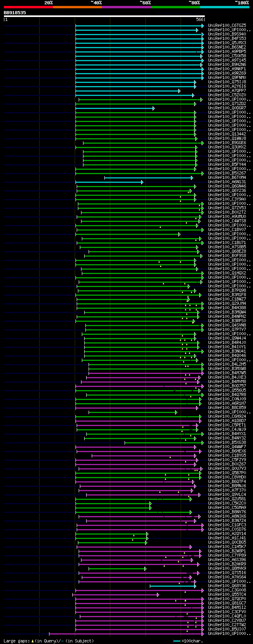This screenshot has height=644, width=253.
Task: Select the UniRef100_Q7SZD2 label
Action: click(227, 103)
